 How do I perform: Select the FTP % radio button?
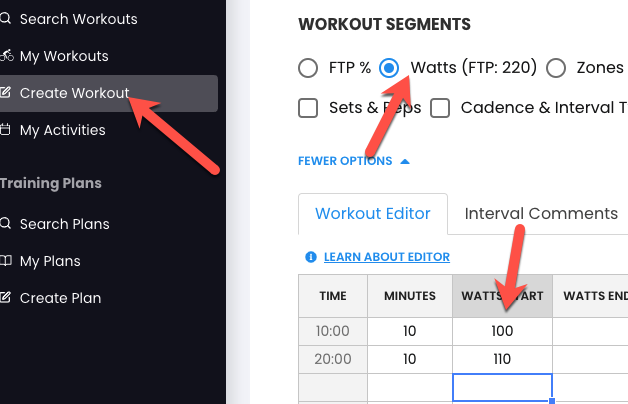coord(308,68)
